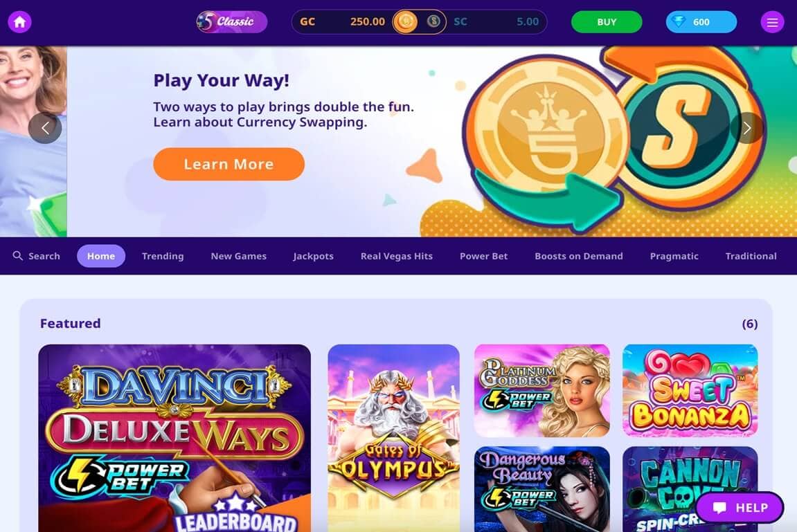The width and height of the screenshot is (797, 532).
Task: Open the hamburger menu icon
Action: [x=772, y=22]
